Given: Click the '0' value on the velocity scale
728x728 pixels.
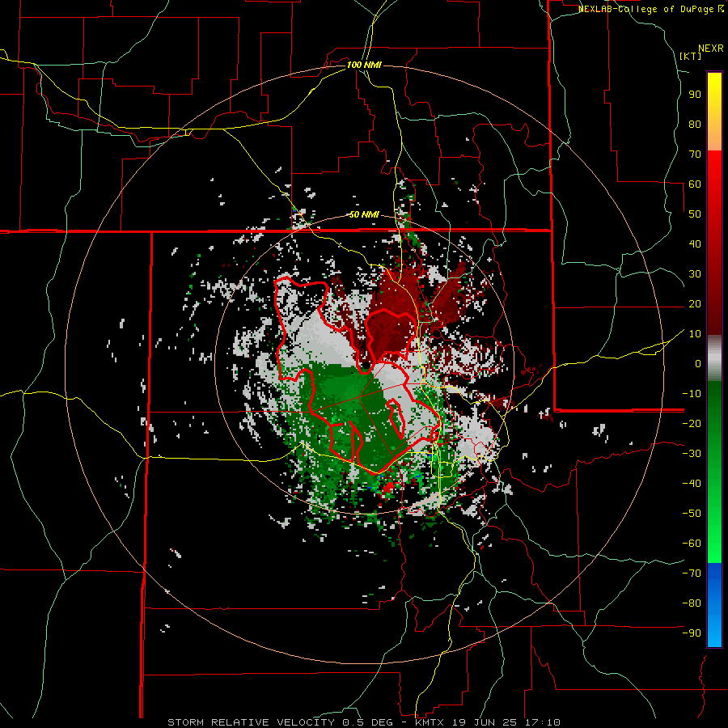Looking at the screenshot, I should pyautogui.click(x=698, y=364).
